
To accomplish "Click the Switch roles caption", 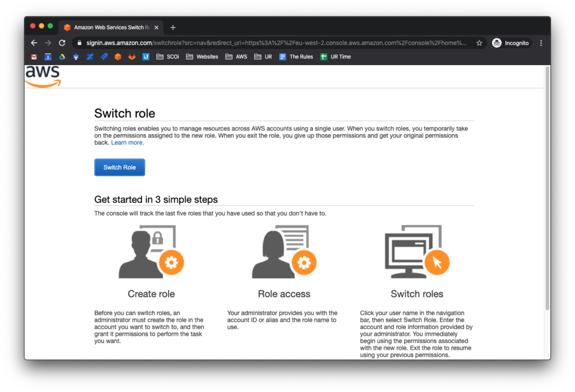I will click(x=417, y=294).
